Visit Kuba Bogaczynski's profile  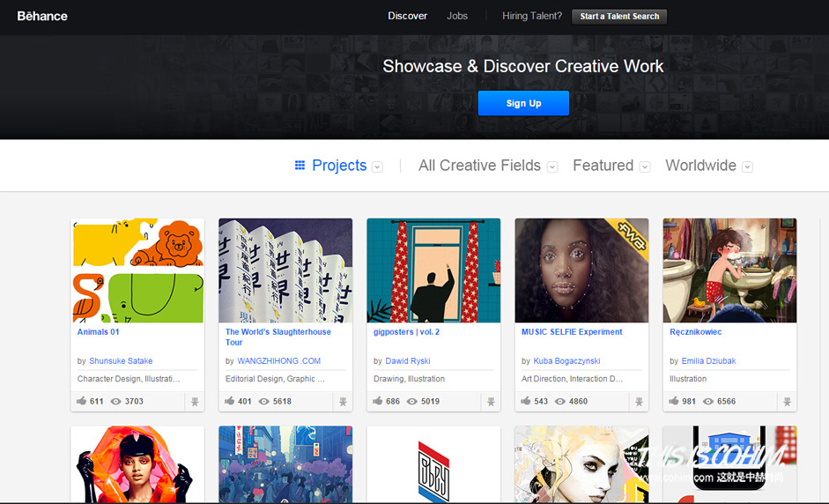tap(566, 361)
